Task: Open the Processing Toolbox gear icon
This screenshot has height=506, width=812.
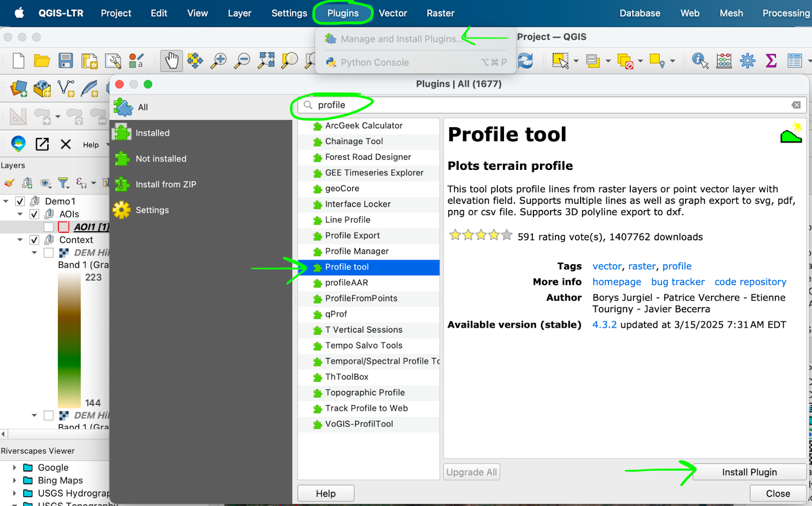Action: pyautogui.click(x=748, y=61)
